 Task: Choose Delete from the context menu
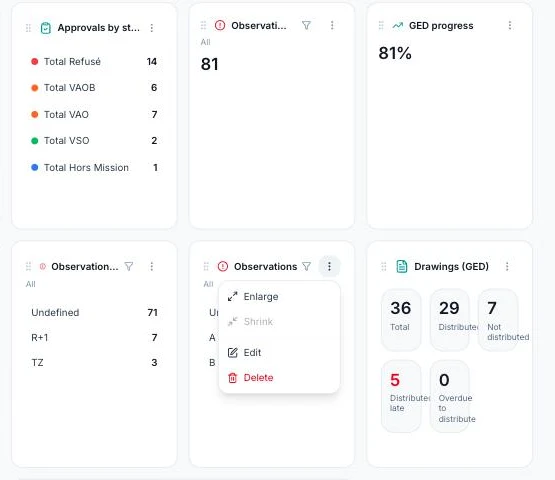[279, 378]
